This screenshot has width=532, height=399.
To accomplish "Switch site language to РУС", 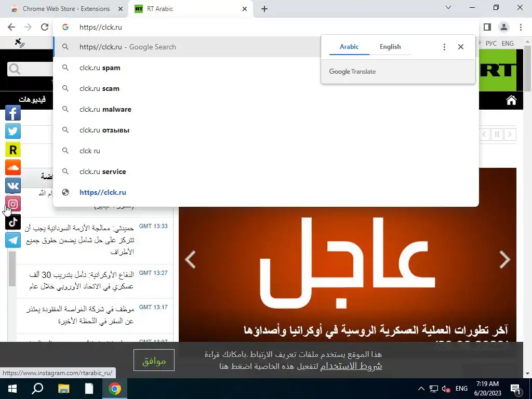I will (x=491, y=44).
